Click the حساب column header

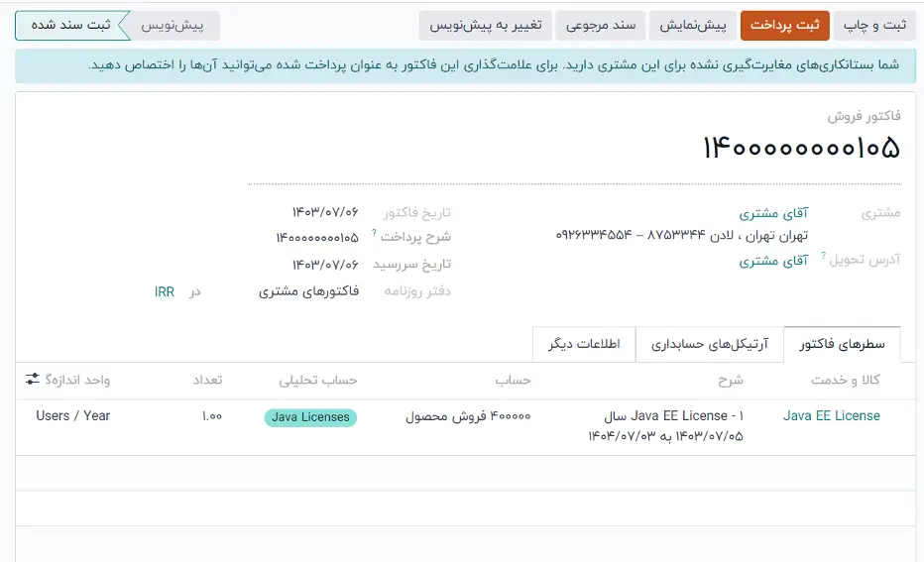click(513, 380)
